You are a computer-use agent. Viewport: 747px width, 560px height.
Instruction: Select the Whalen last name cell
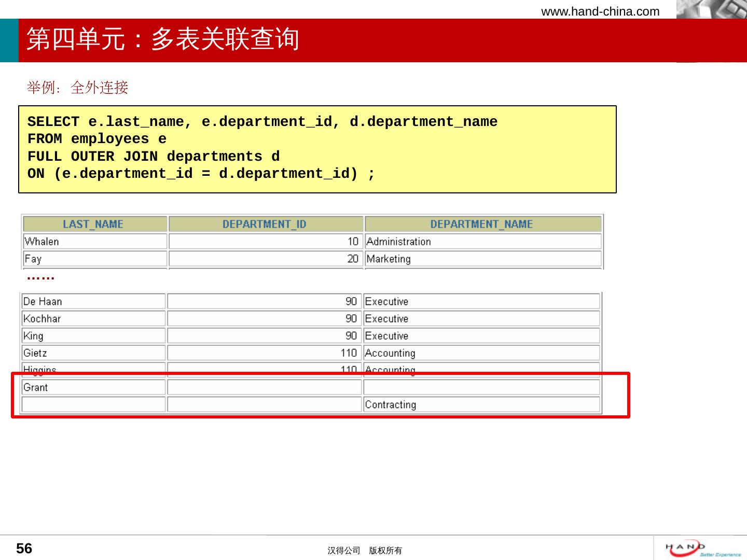[x=95, y=242]
